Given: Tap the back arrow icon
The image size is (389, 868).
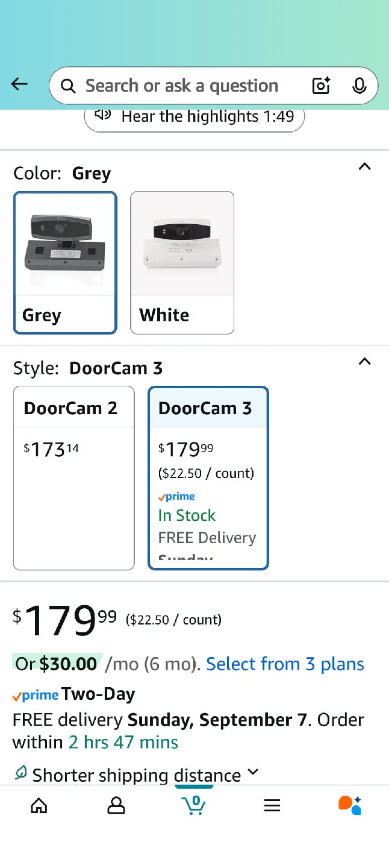Looking at the screenshot, I should tap(19, 85).
